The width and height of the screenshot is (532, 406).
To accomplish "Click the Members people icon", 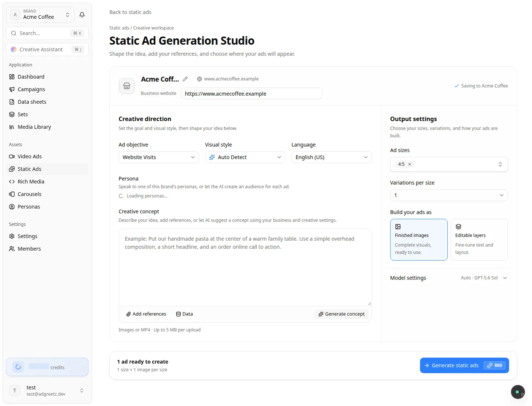I will 12,249.
